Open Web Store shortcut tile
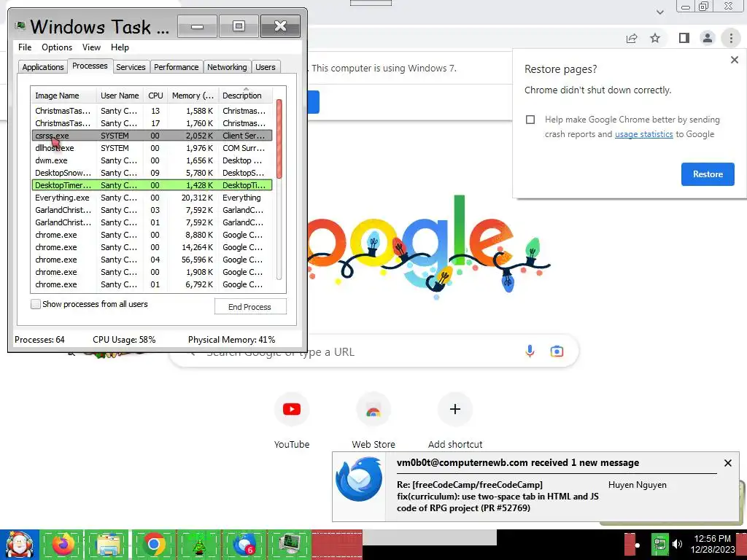Viewport: 747px width, 560px height. (373, 410)
